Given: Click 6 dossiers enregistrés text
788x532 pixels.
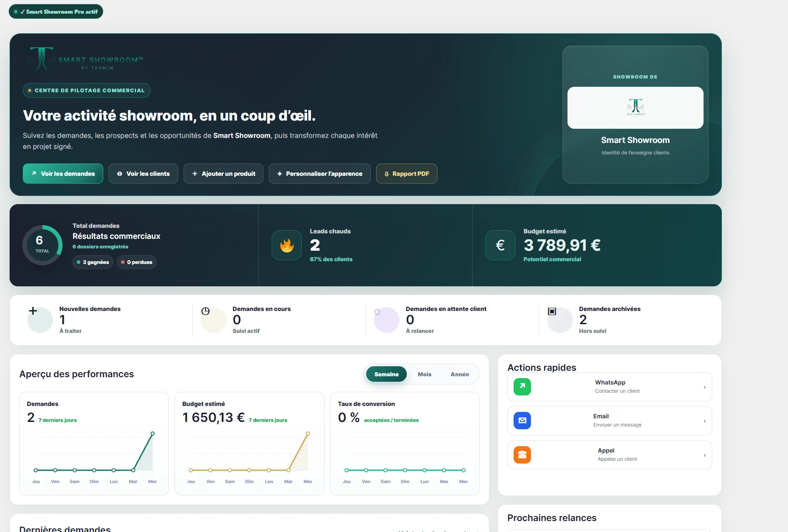Looking at the screenshot, I should click(x=100, y=247).
